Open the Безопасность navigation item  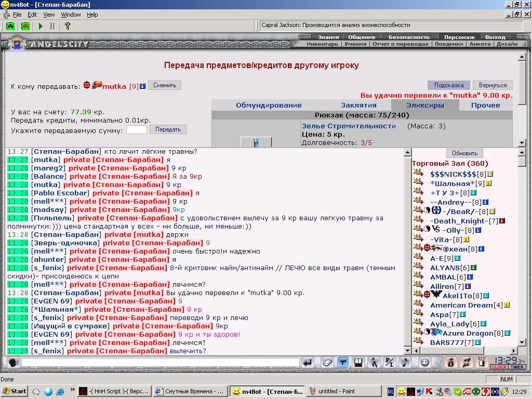pos(409,37)
